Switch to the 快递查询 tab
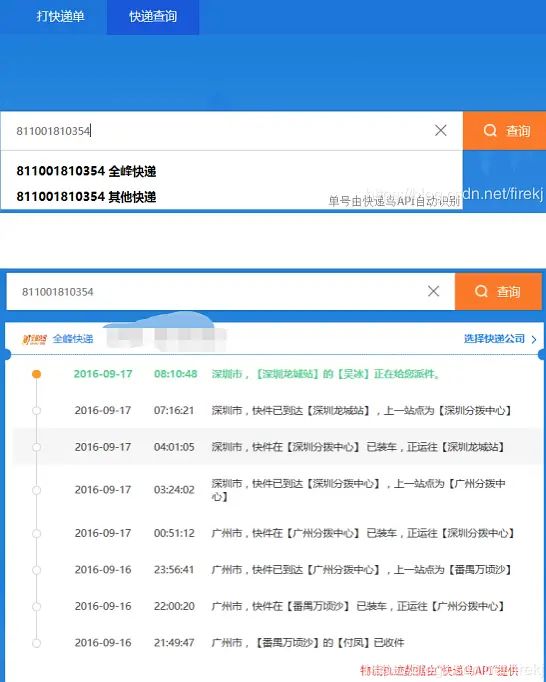Screen dimensions: 546x682 pyautogui.click(x=153, y=17)
